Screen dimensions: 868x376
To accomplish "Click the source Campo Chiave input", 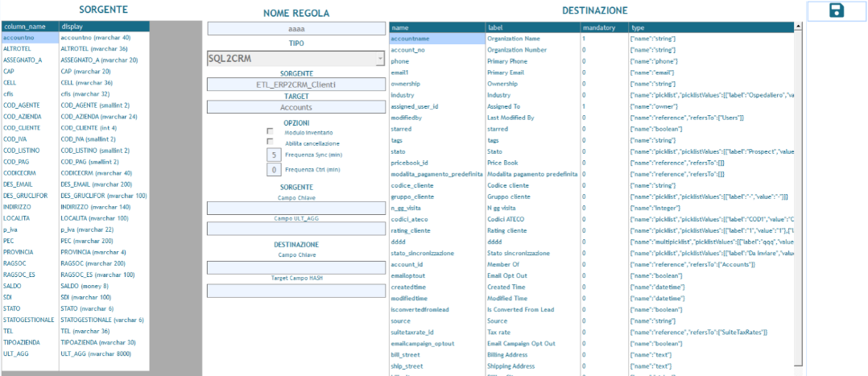I will [296, 209].
